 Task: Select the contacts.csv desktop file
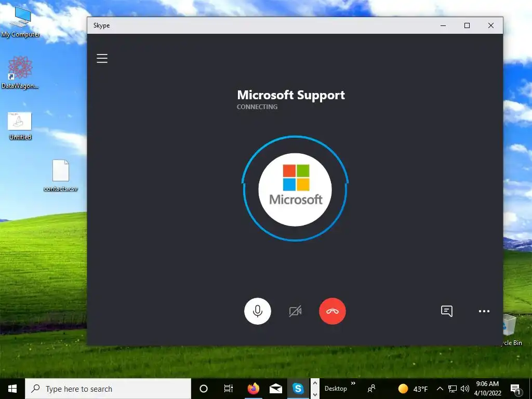point(61,176)
